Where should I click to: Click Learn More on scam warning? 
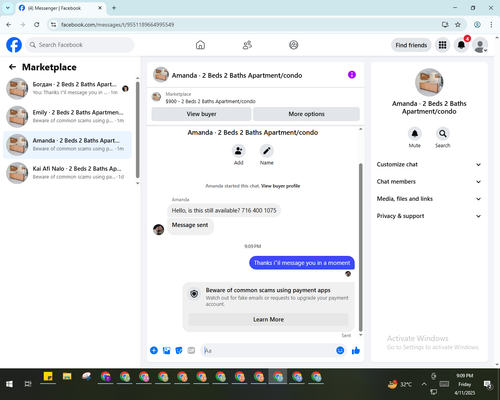coord(268,319)
